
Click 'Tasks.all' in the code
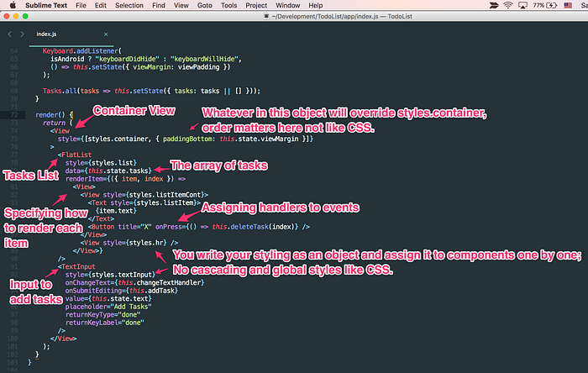click(60, 91)
